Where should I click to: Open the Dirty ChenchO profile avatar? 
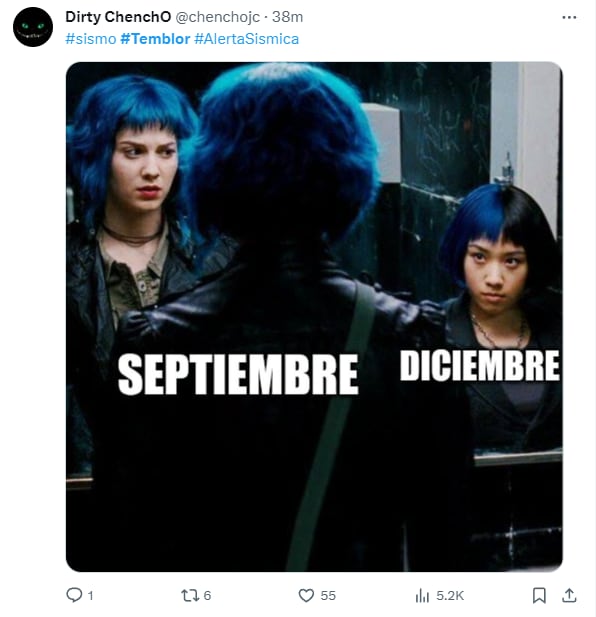point(33,27)
